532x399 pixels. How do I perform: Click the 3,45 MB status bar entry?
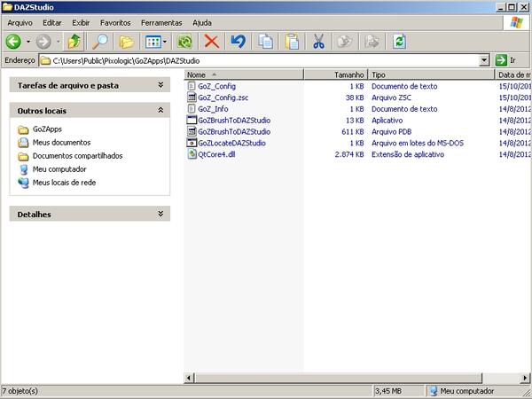pyautogui.click(x=387, y=391)
